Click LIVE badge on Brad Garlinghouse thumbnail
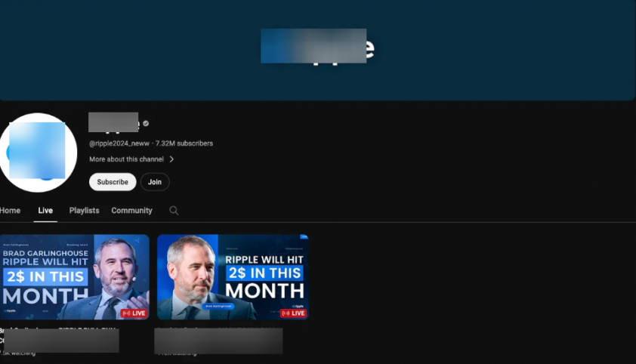 (x=134, y=313)
